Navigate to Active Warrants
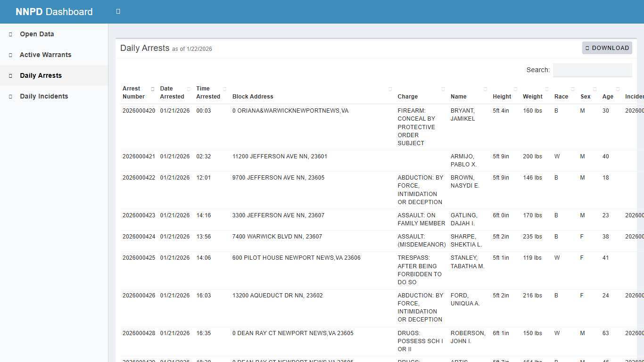This screenshot has height=362, width=644. click(45, 55)
